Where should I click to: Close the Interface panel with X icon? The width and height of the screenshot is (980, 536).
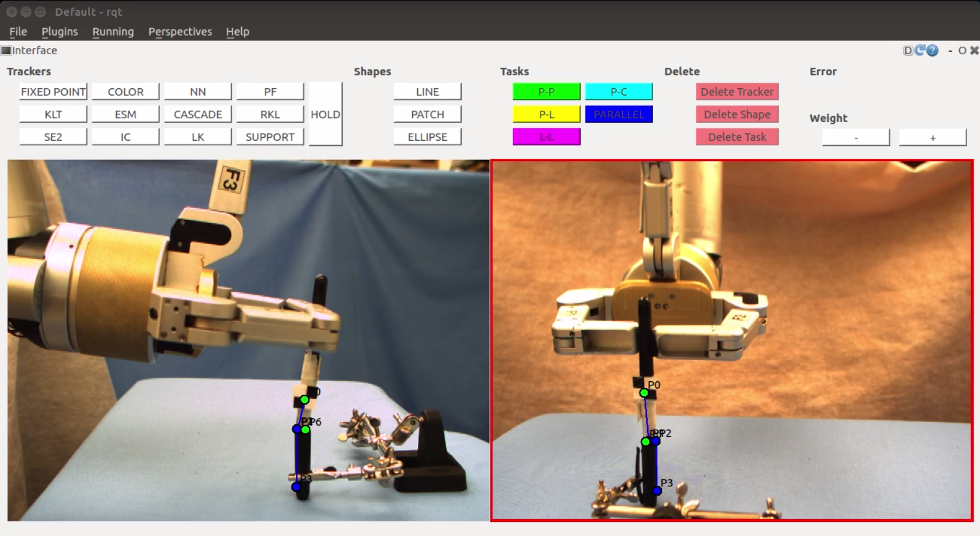coord(974,51)
